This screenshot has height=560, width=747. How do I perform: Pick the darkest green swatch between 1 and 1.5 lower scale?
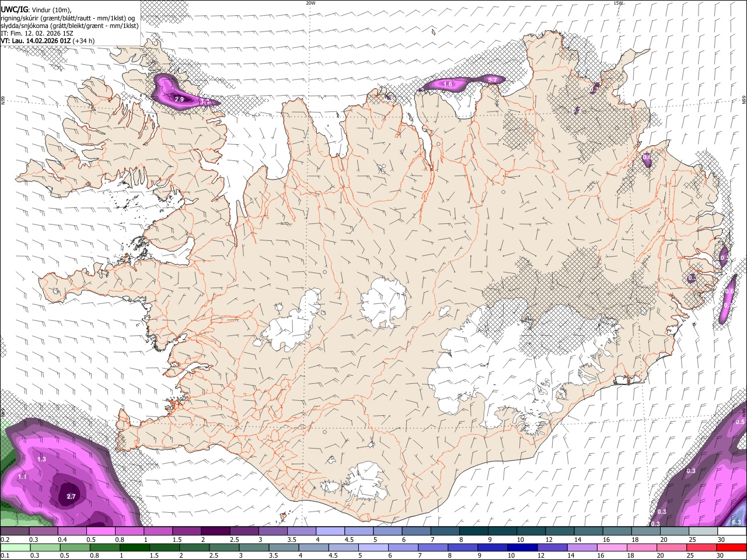pyautogui.click(x=134, y=547)
